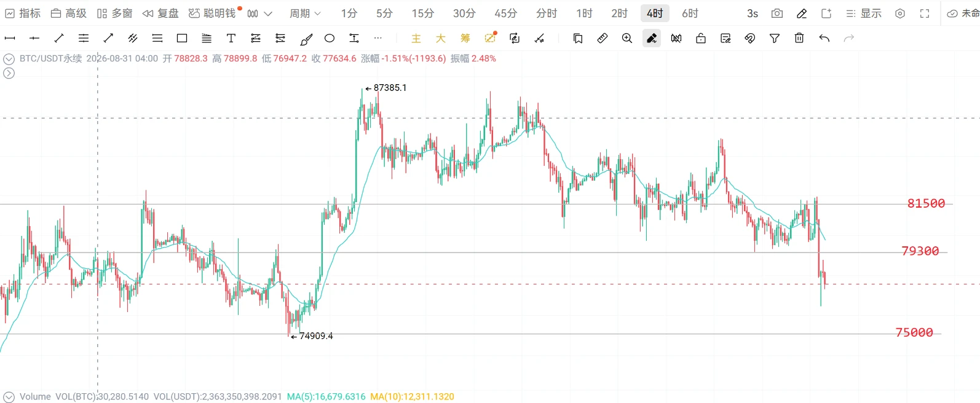980x403 pixels.
Task: Start 复盘 replay mode
Action: click(x=160, y=14)
